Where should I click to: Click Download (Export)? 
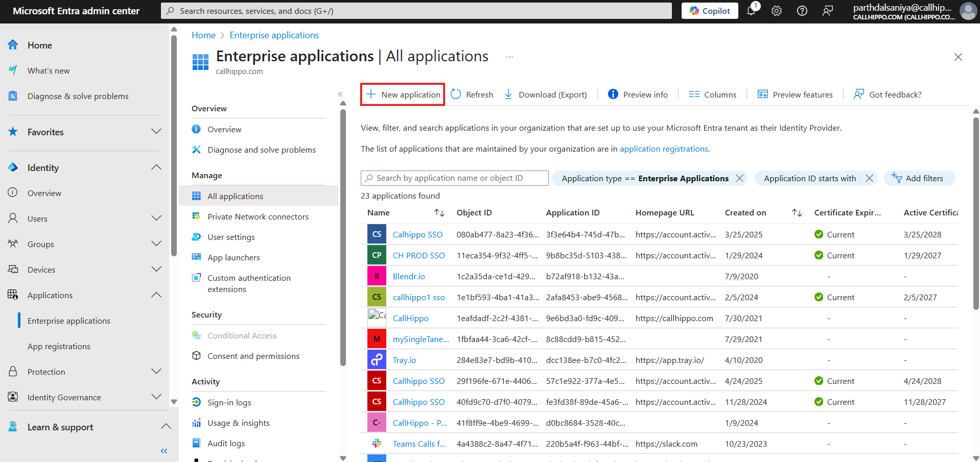pyautogui.click(x=545, y=94)
